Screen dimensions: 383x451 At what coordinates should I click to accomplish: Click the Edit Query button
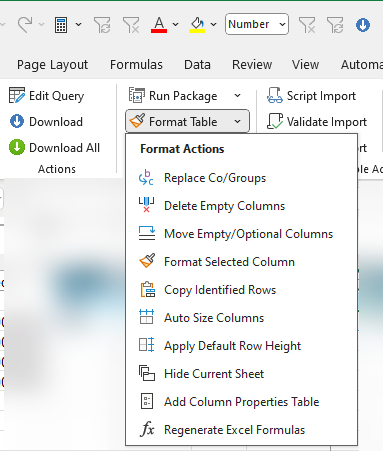pyautogui.click(x=46, y=96)
